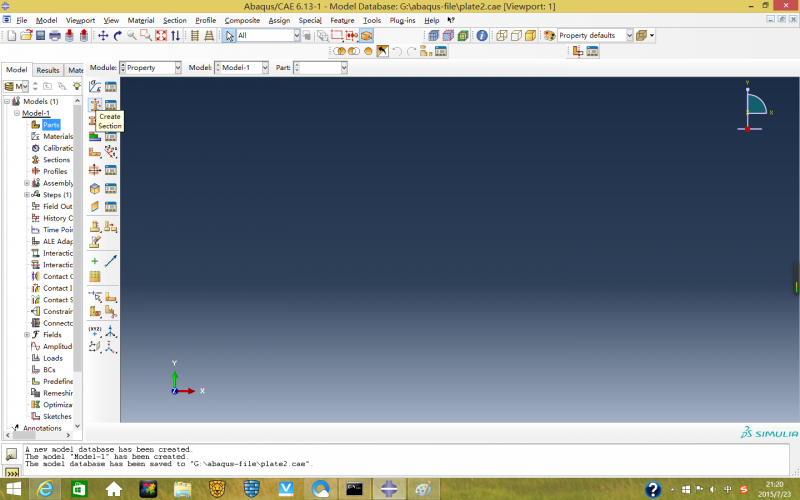Open the Section menu
Screen dimensions: 800x500
(x=174, y=20)
